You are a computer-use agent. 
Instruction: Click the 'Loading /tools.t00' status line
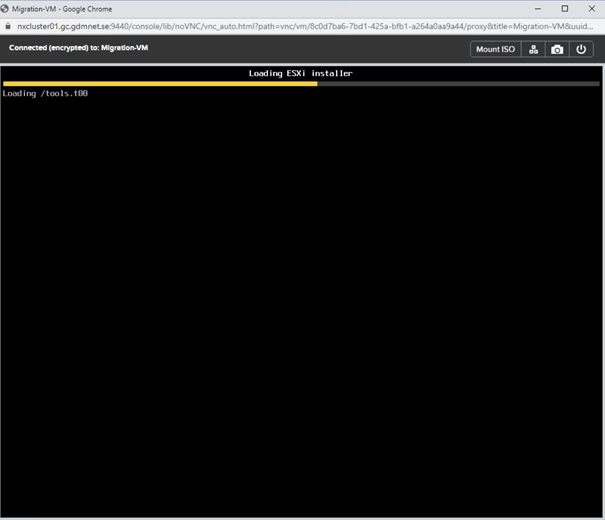tap(45, 93)
